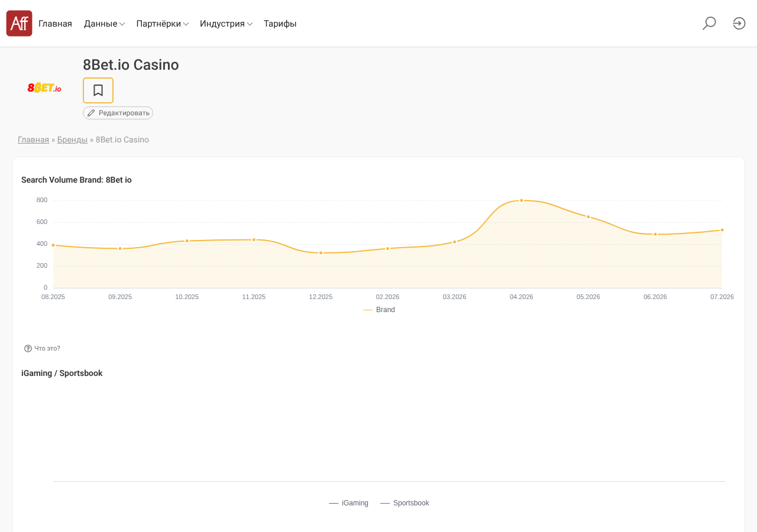Expand the Партнёрки dropdown menu
This screenshot has width=757, height=532.
162,24
